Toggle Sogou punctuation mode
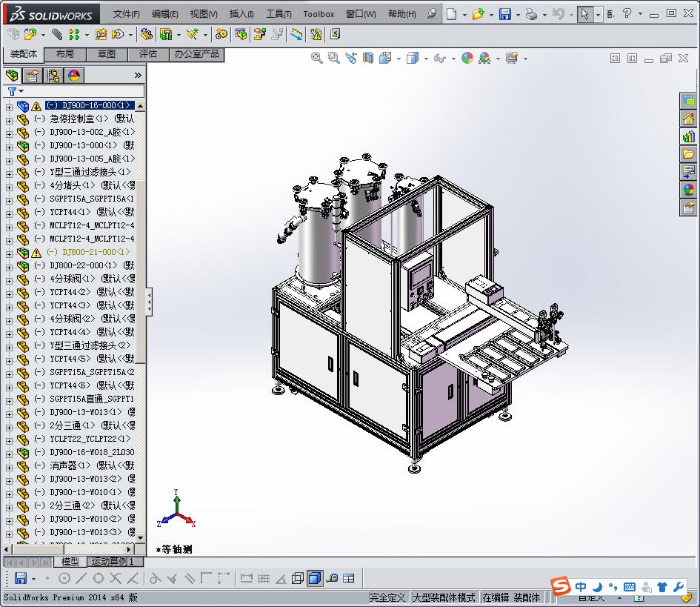The height and width of the screenshot is (607, 700). [613, 586]
